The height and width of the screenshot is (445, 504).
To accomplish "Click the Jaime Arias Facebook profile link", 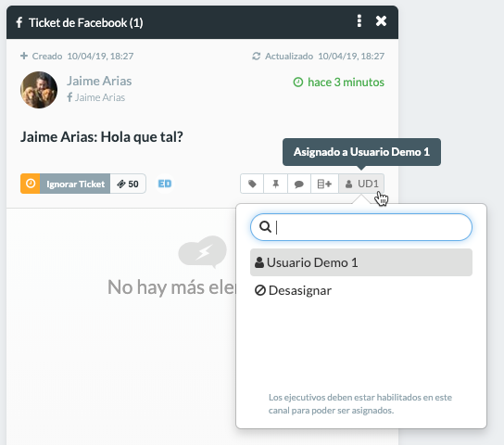I will click(x=96, y=97).
